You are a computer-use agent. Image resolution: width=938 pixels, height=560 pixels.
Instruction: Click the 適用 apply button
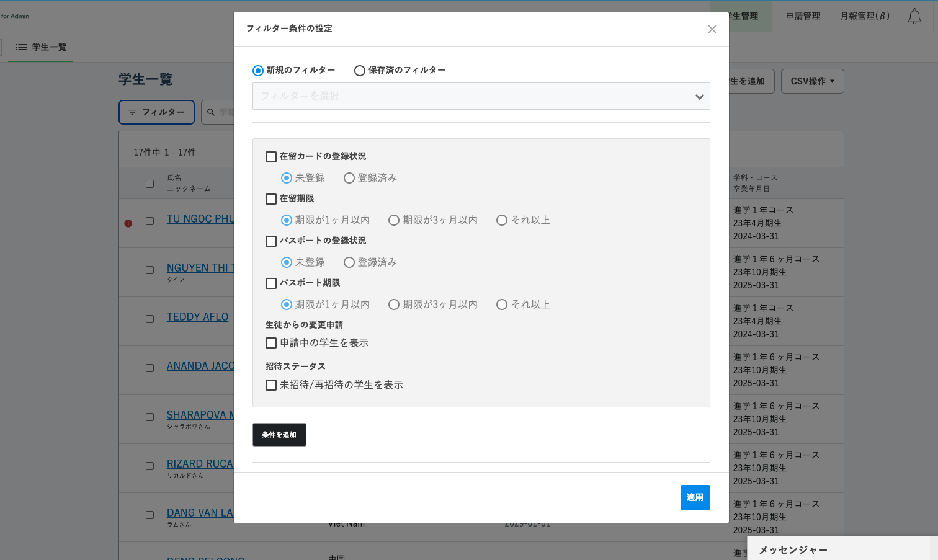pyautogui.click(x=695, y=497)
